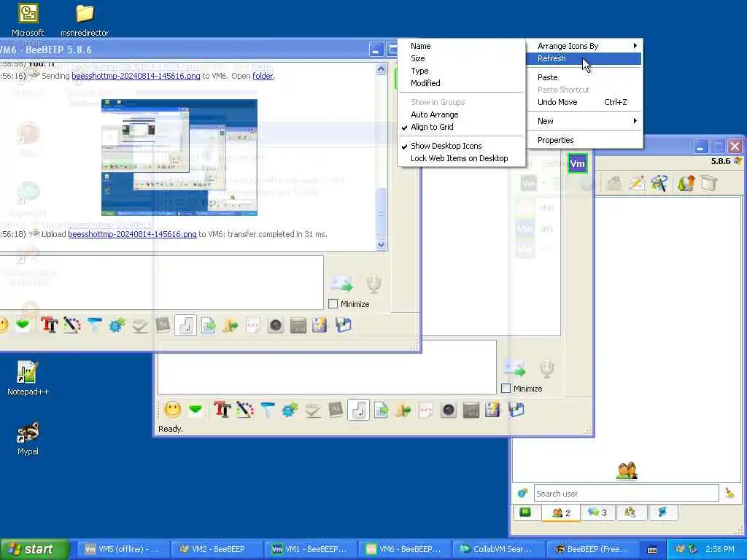Toggle Align to Grid option
Viewport: 747px width, 560px height.
click(x=461, y=127)
